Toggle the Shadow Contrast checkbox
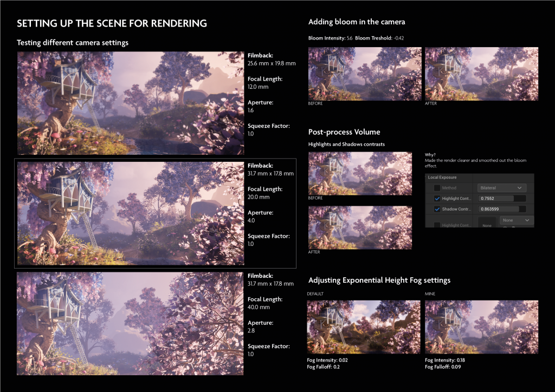Viewport: 555px width, 392px height. tap(437, 209)
